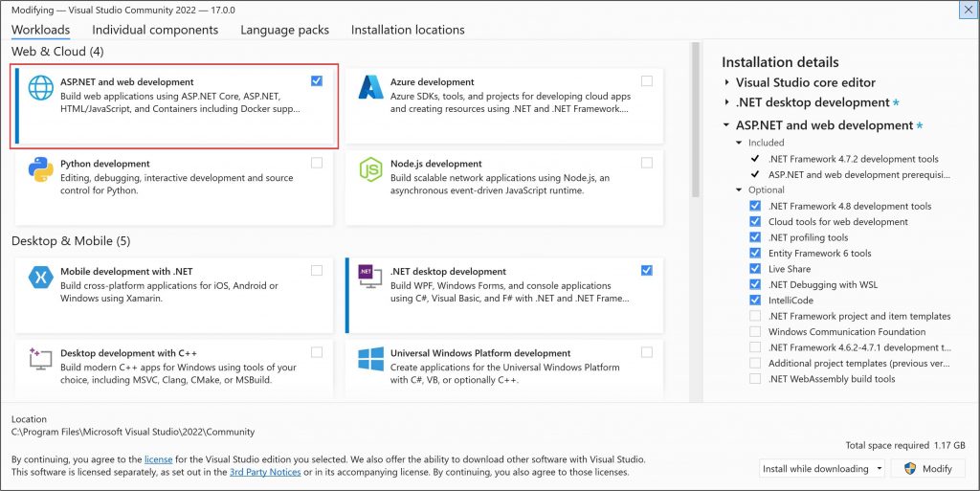Screen dimensions: 980x491
Task: Click .NET Framework 4.7.2 development tools row
Action: 853,159
